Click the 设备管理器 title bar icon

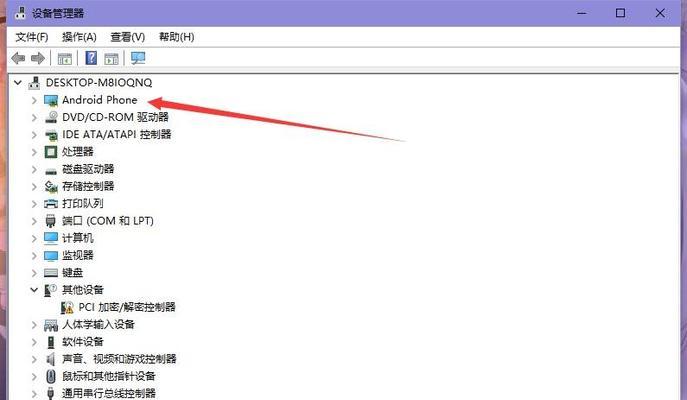[20, 13]
